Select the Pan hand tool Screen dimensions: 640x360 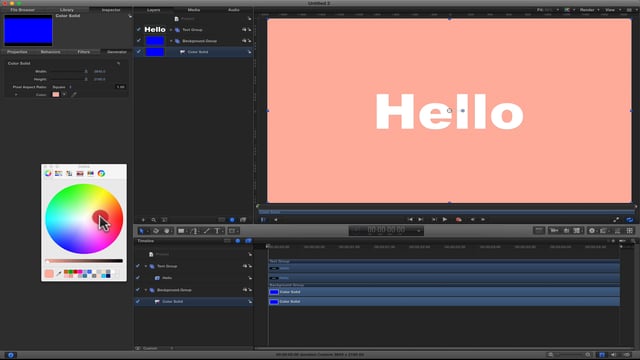point(167,231)
